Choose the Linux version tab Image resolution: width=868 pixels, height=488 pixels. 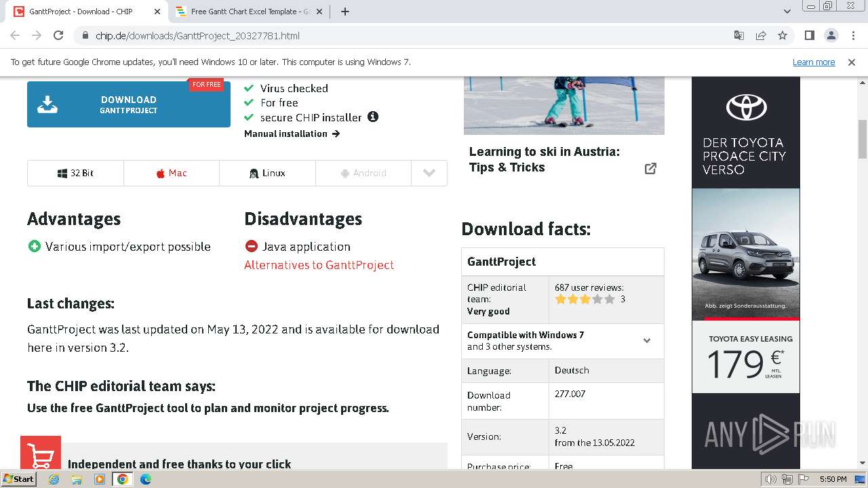[267, 173]
